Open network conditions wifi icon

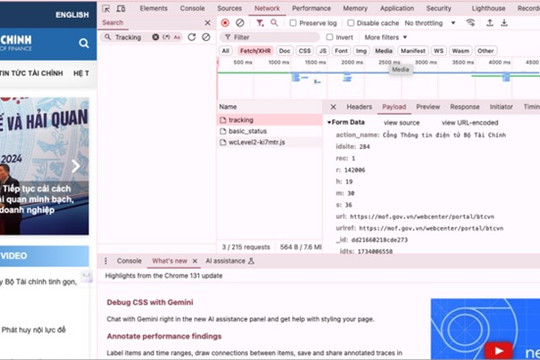pyautogui.click(x=470, y=23)
